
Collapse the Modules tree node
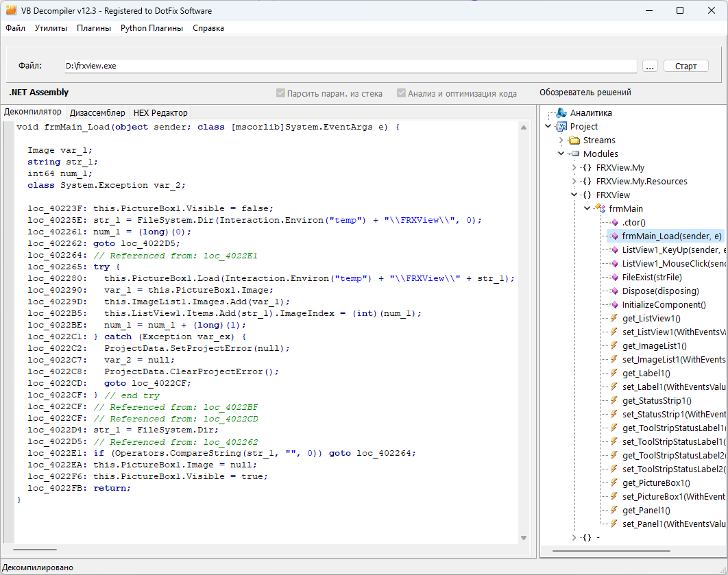click(x=561, y=154)
